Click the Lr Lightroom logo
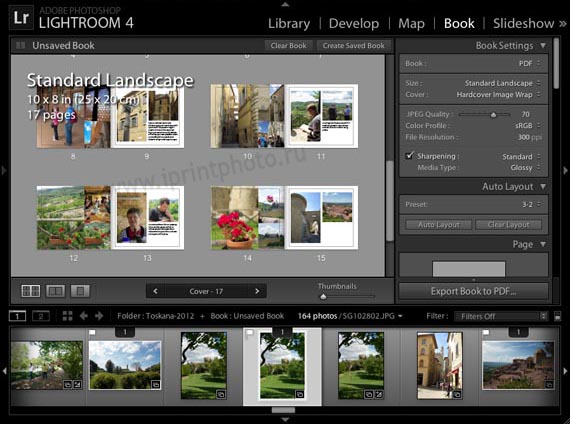The height and width of the screenshot is (424, 570). point(21,18)
